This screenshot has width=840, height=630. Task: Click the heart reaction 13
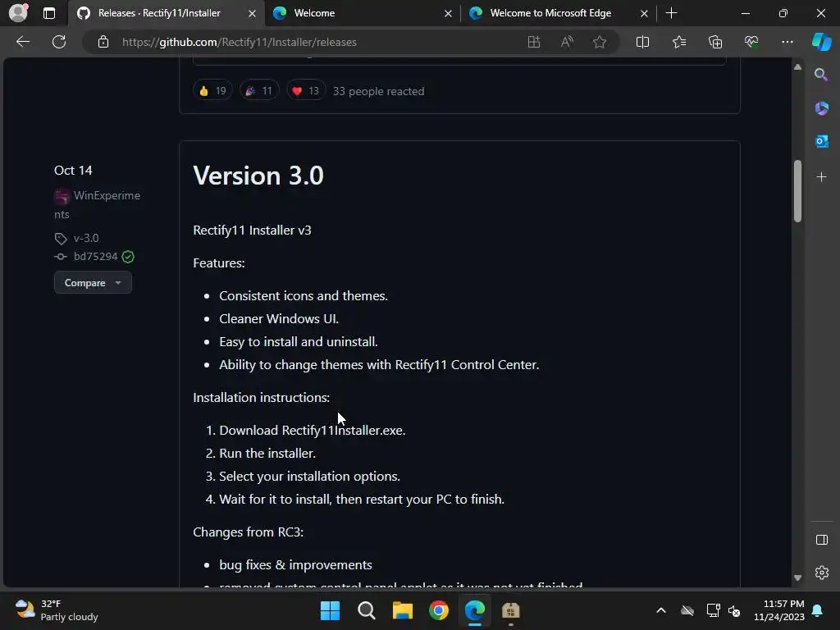[x=306, y=90]
